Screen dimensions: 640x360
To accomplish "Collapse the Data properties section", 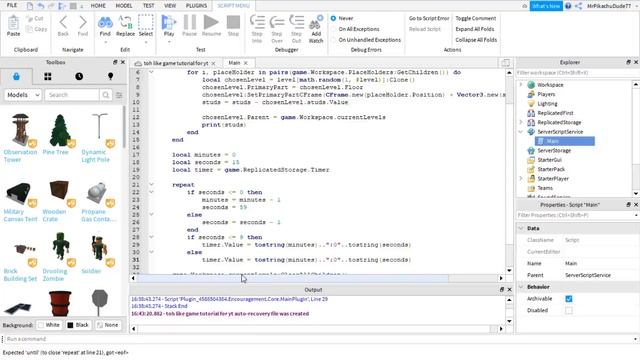I will [x=521, y=228].
